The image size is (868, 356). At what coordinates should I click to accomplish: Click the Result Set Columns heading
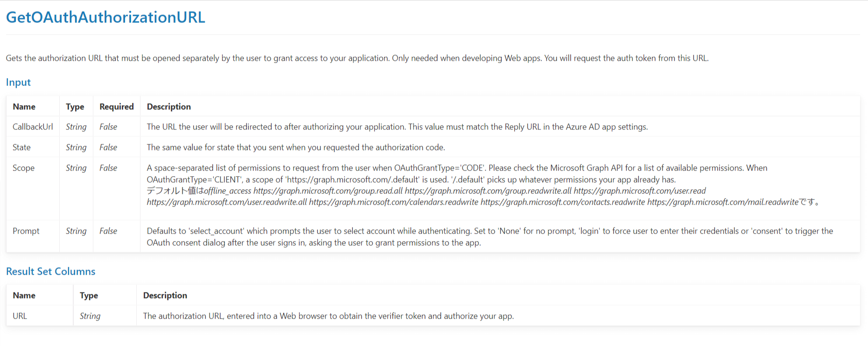click(50, 271)
